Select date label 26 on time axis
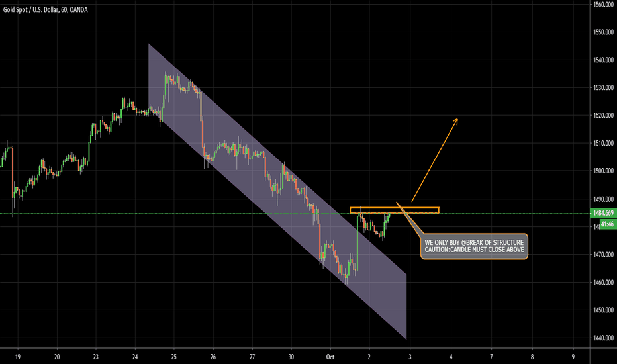 (x=213, y=357)
